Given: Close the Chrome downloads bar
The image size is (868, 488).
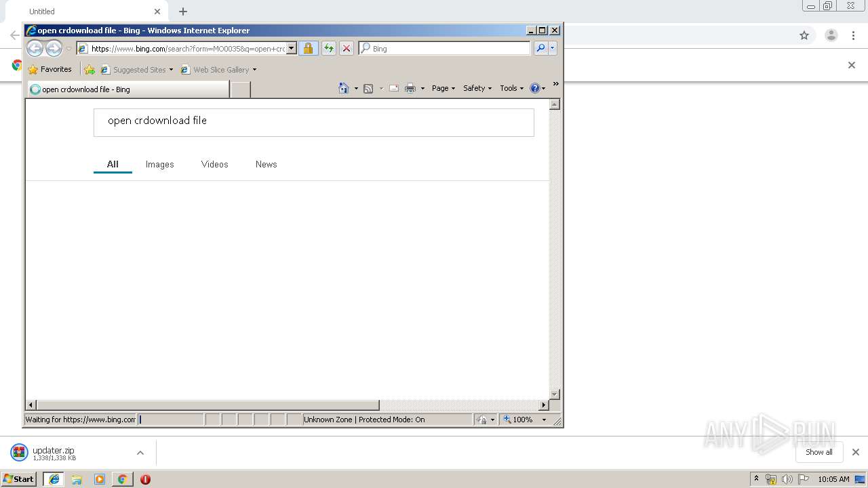Looking at the screenshot, I should 856,452.
